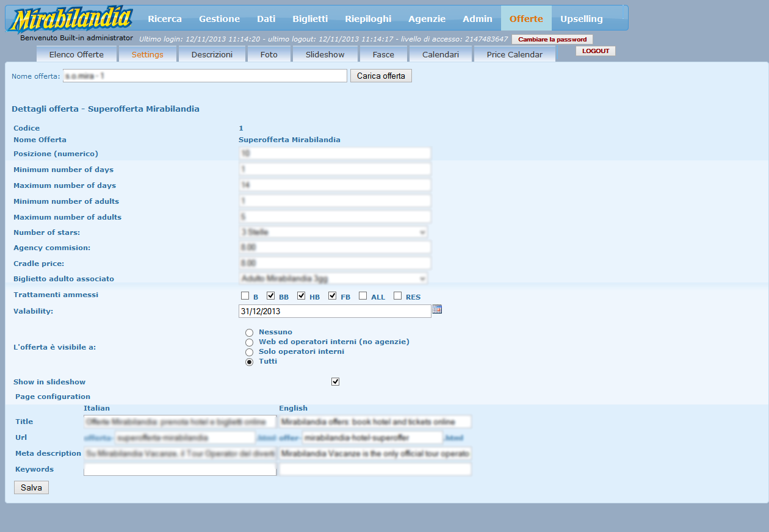Click the English Url field

tap(372, 437)
